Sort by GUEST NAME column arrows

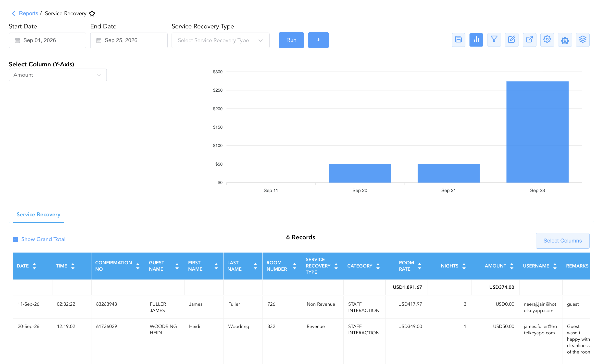177,266
